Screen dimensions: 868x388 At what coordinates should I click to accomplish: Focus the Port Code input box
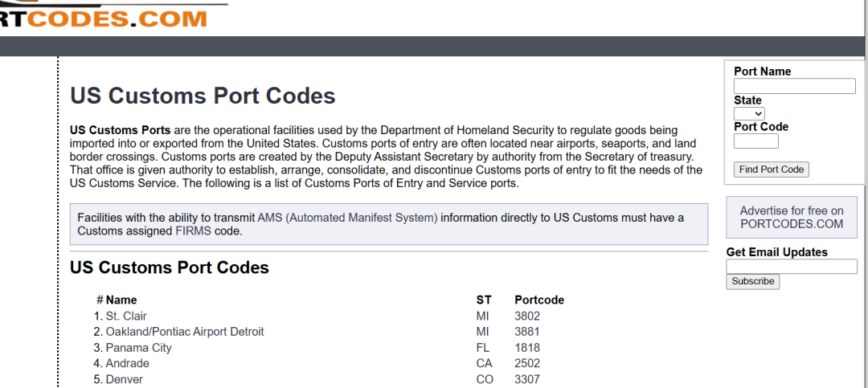point(755,141)
